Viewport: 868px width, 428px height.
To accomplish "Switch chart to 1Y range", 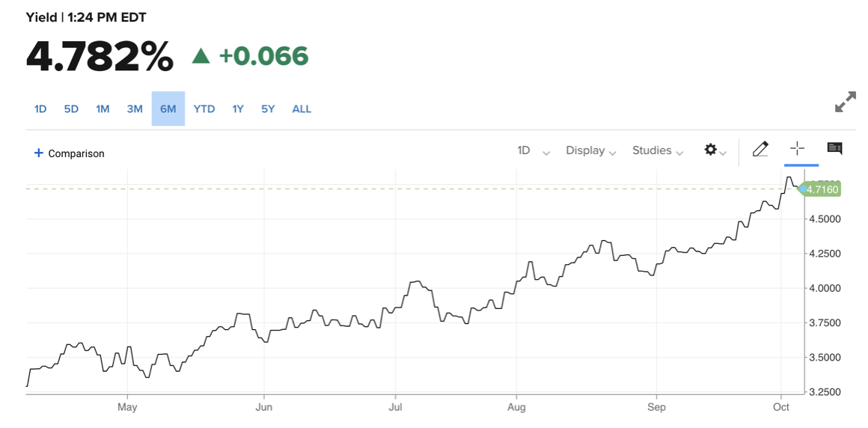I will pos(238,109).
